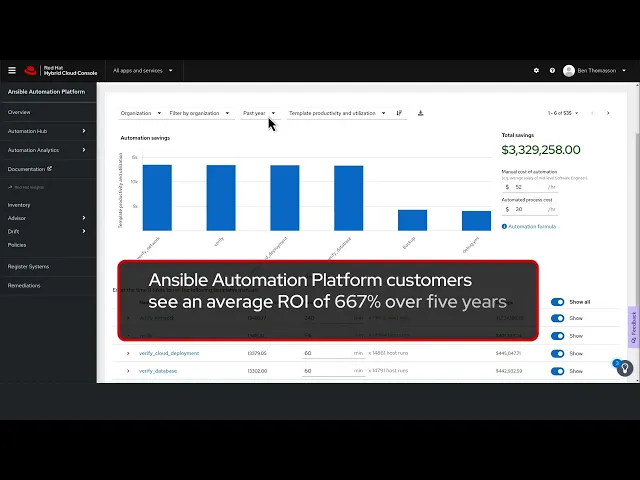Image resolution: width=640 pixels, height=480 pixels.
Task: Open Template productivity and utilization dropdown
Action: tap(337, 113)
